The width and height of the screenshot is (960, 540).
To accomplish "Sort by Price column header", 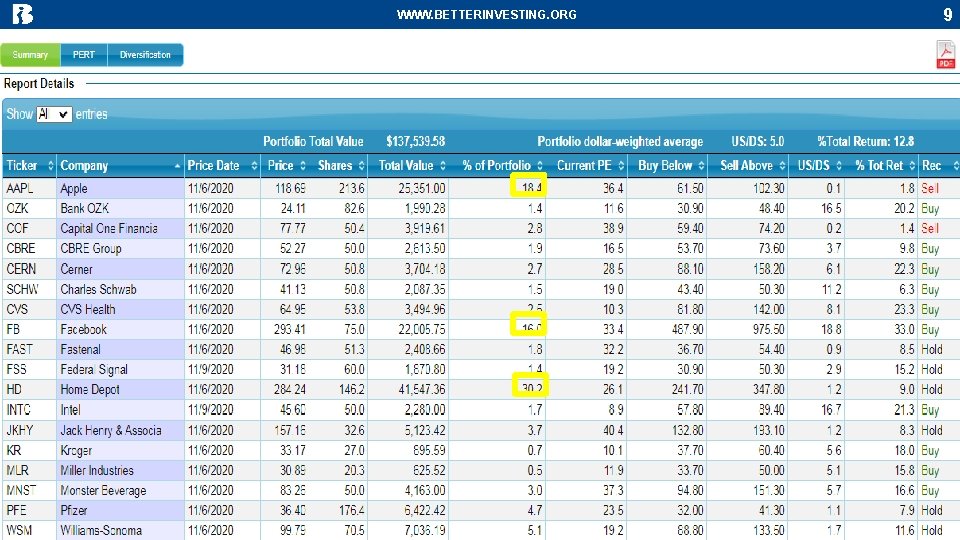I will pyautogui.click(x=286, y=165).
